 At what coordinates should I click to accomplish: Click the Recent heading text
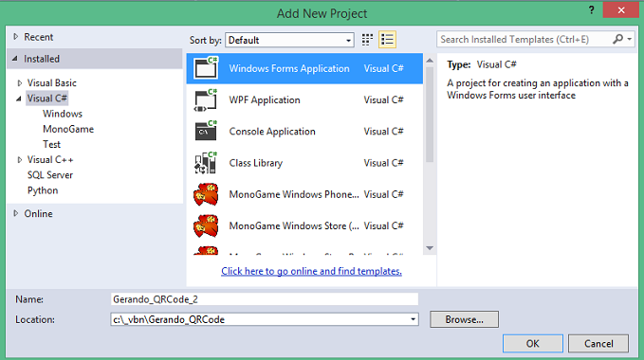[39, 37]
